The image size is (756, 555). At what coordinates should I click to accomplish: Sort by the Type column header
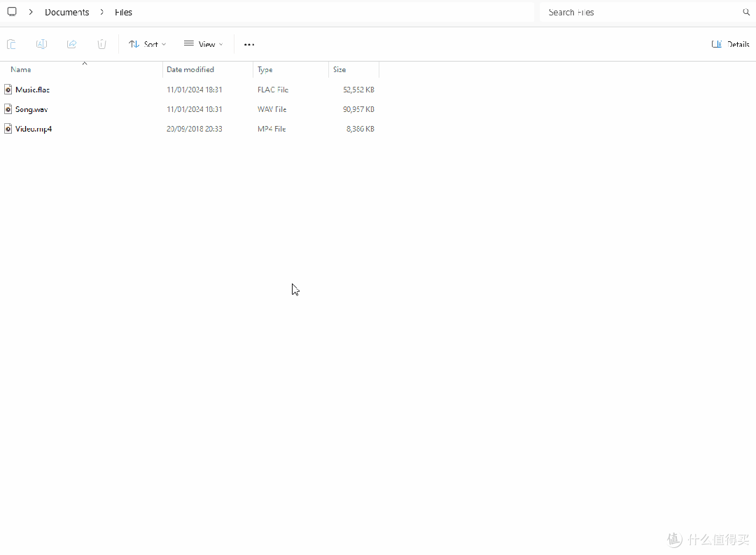(x=290, y=69)
